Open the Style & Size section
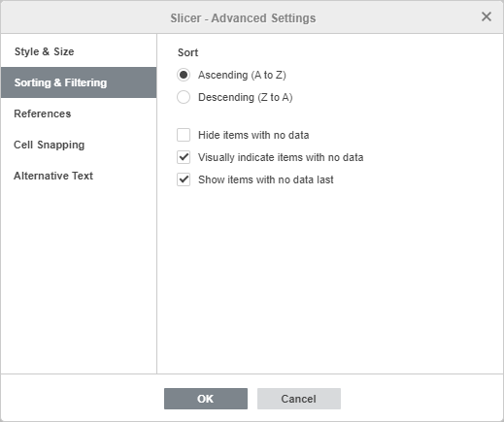504x422 pixels. 79,51
